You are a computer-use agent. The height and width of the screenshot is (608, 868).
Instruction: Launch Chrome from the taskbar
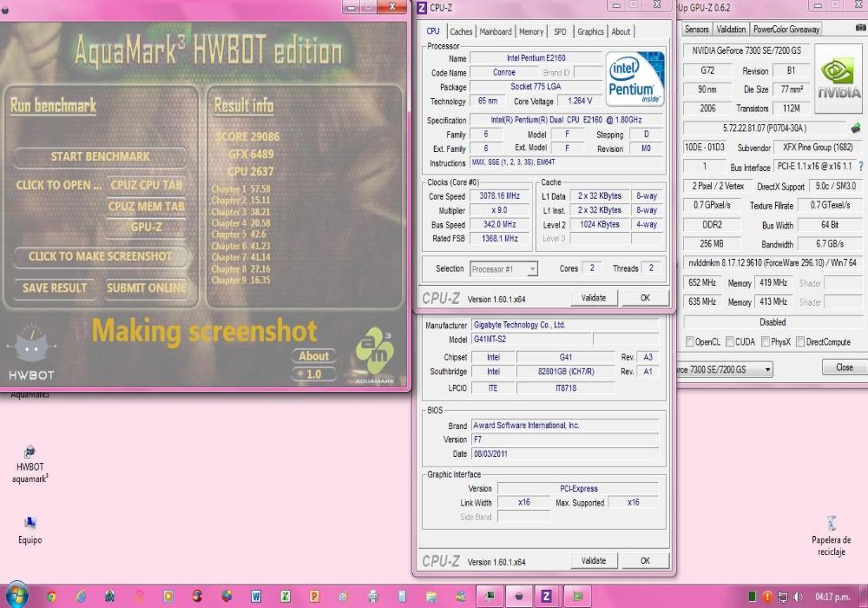51,597
